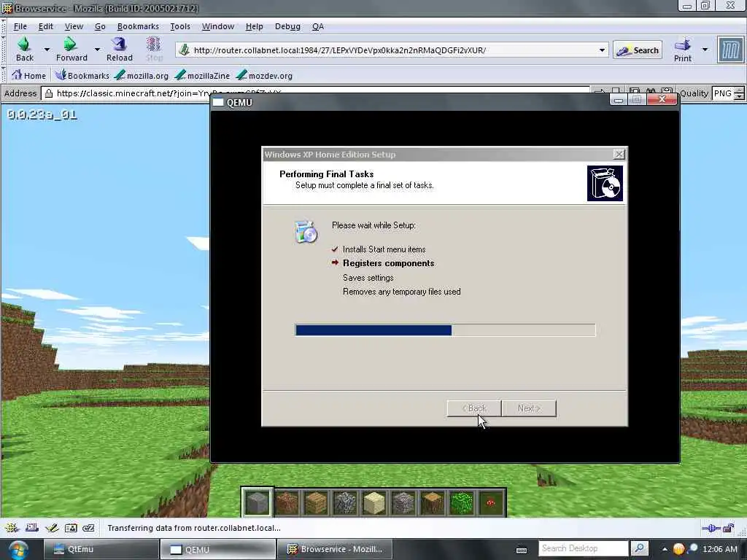Switch to QtEmu taskbar button
The width and height of the screenshot is (747, 560).
[x=101, y=549]
